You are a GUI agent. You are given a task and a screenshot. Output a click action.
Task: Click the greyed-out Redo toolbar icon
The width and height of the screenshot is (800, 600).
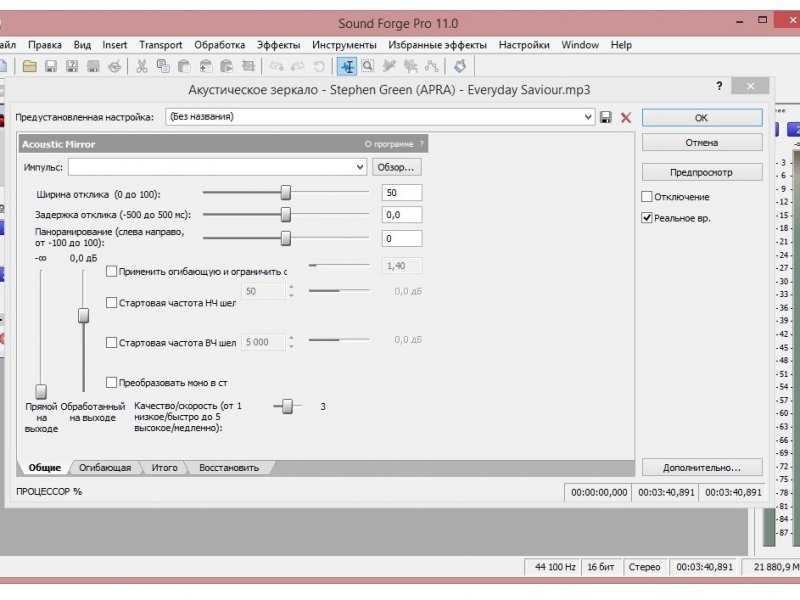[x=298, y=66]
